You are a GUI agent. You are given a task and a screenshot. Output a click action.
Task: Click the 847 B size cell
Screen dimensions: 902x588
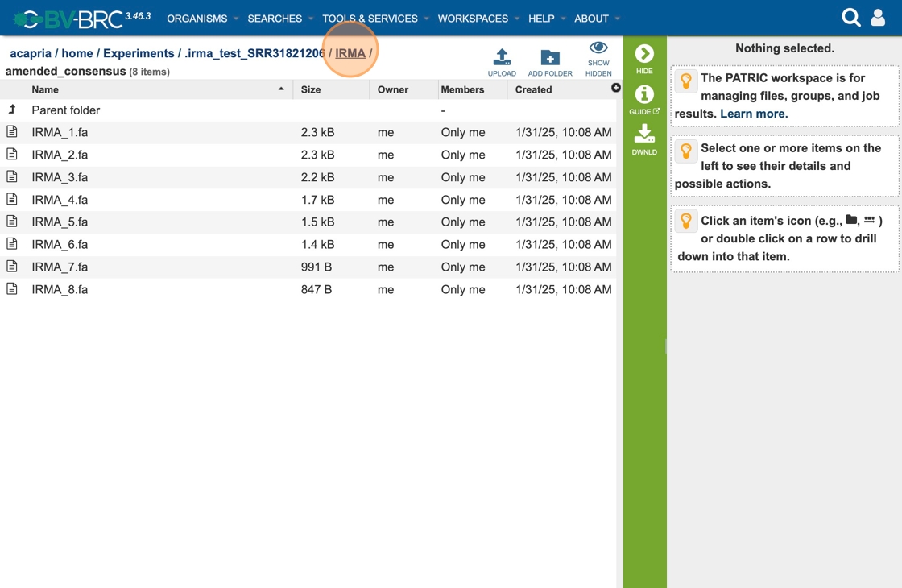tap(317, 289)
